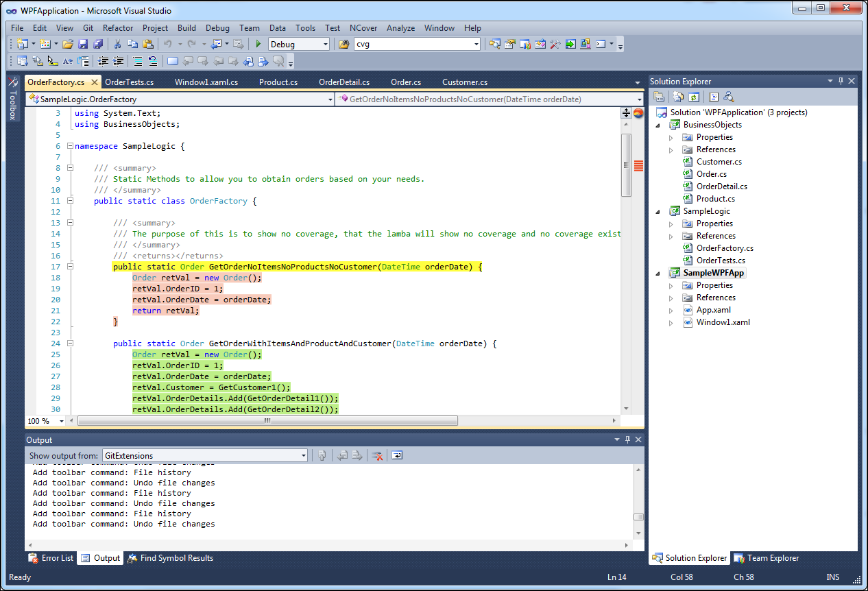Collapse the OrderFactory class code region
Image resolution: width=868 pixels, height=591 pixels.
[69, 201]
